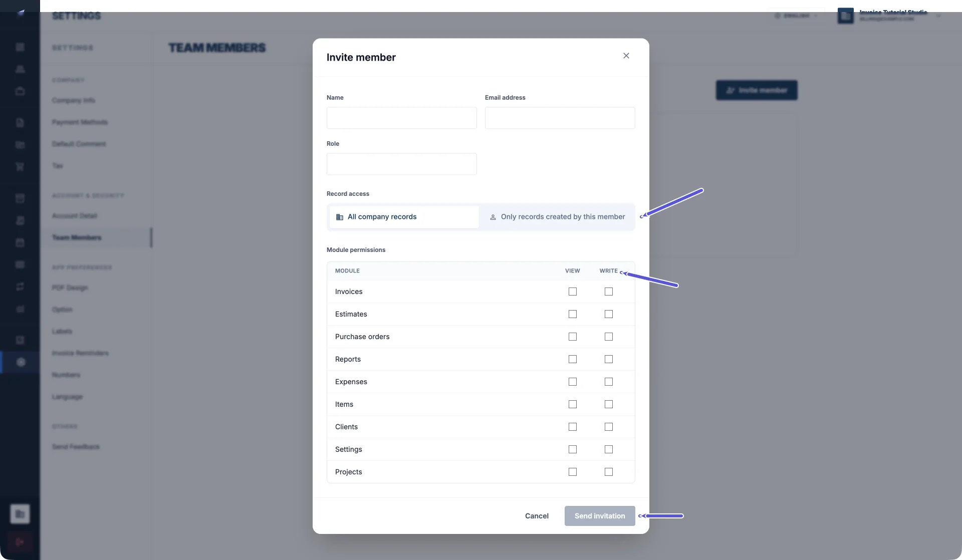The image size is (962, 560).
Task: Click the gear settings icon in the left sidebar
Action: point(20,362)
